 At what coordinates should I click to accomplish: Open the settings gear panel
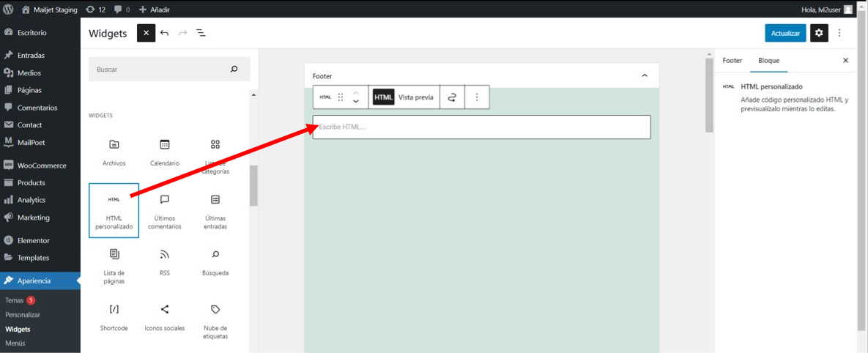tap(819, 33)
